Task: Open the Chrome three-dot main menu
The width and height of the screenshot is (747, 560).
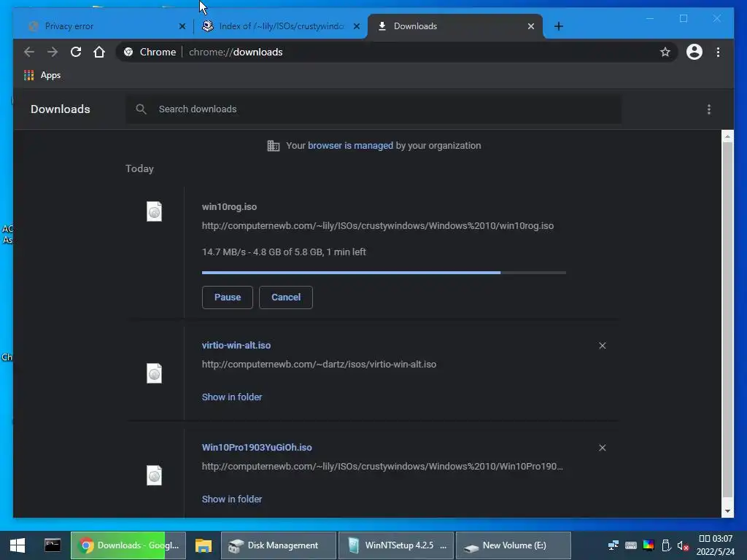Action: tap(718, 52)
